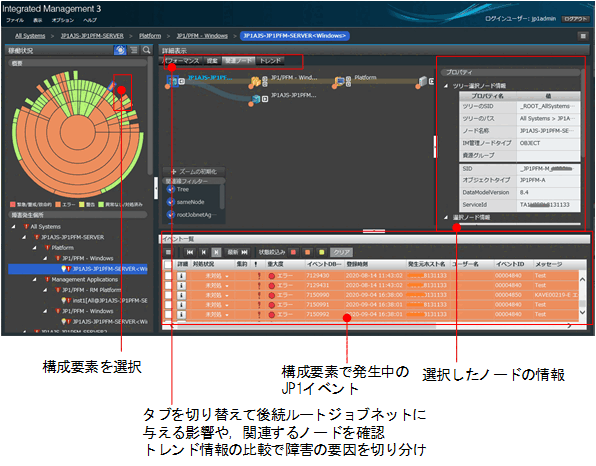Collapse the All Systems tree node
The image size is (596, 466).
coord(14,227)
